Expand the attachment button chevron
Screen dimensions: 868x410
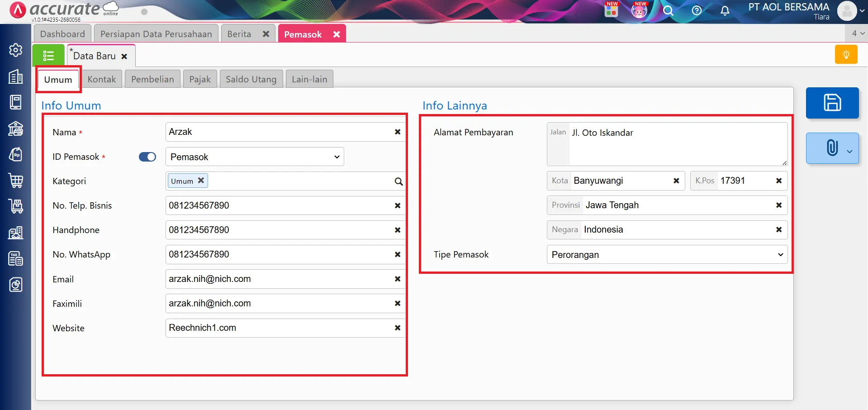pyautogui.click(x=849, y=152)
